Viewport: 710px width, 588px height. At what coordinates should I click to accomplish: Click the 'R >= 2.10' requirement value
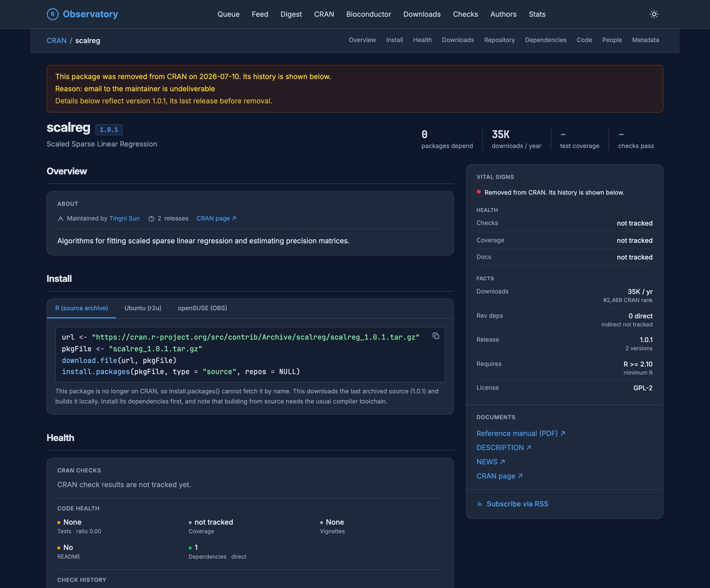pyautogui.click(x=638, y=364)
